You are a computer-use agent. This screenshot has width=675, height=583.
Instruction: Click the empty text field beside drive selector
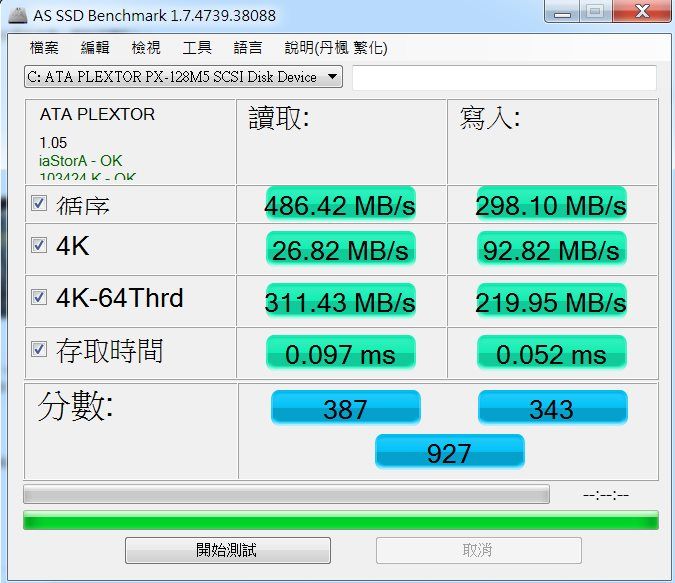pos(504,78)
